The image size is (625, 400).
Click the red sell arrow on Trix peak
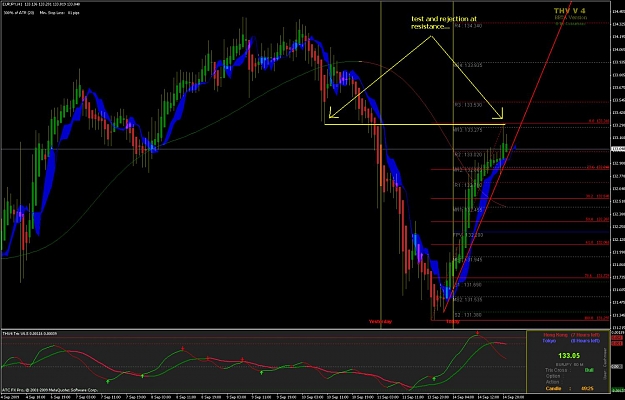pyautogui.click(x=478, y=332)
